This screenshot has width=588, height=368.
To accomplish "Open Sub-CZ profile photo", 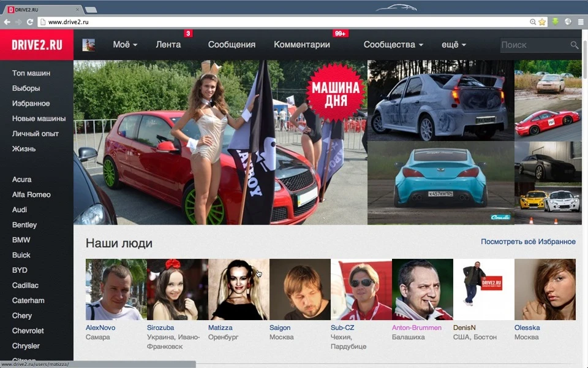I will click(x=361, y=289).
